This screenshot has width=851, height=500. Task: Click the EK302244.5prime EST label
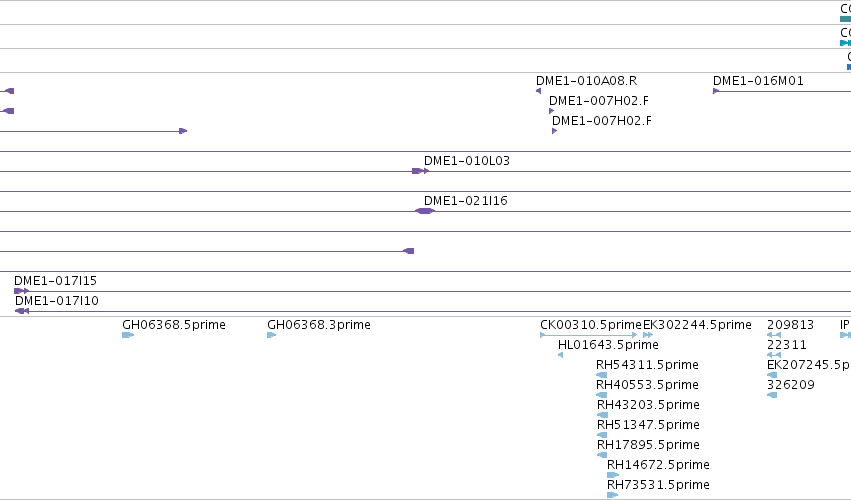click(x=697, y=325)
